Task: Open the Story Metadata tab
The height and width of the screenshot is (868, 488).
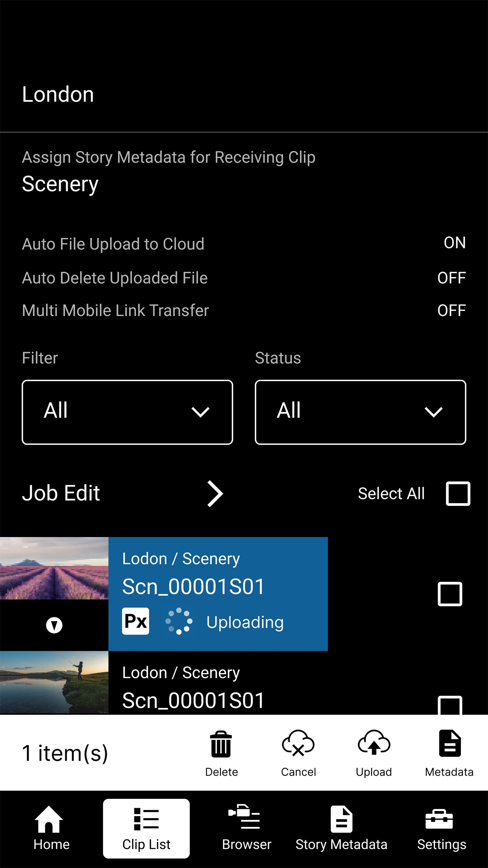Action: [341, 828]
